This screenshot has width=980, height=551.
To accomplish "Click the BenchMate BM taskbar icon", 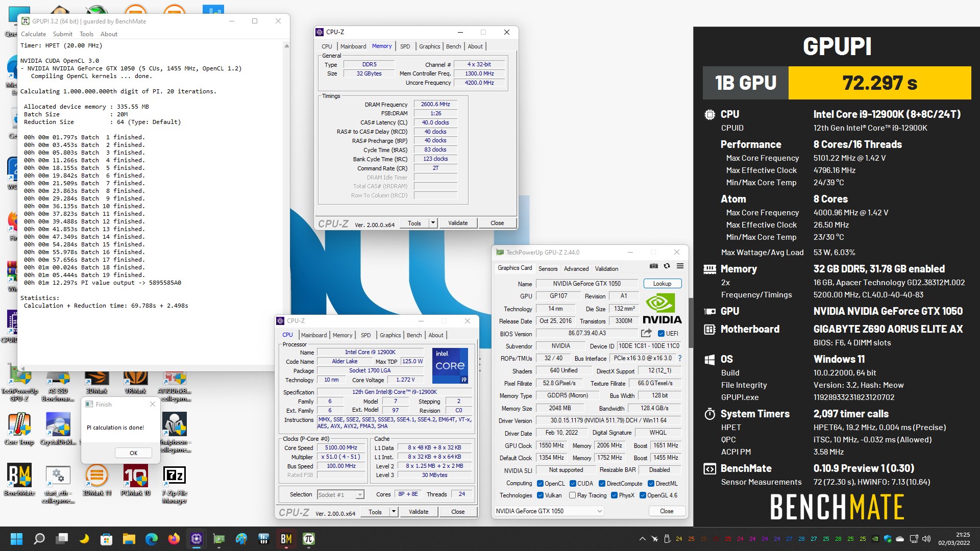I will point(286,539).
